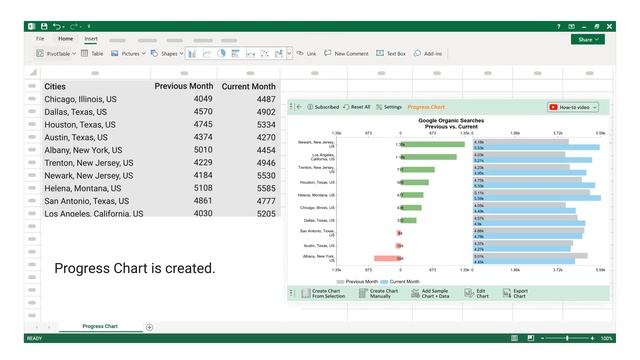
Task: Open chart Settings
Action: [389, 107]
